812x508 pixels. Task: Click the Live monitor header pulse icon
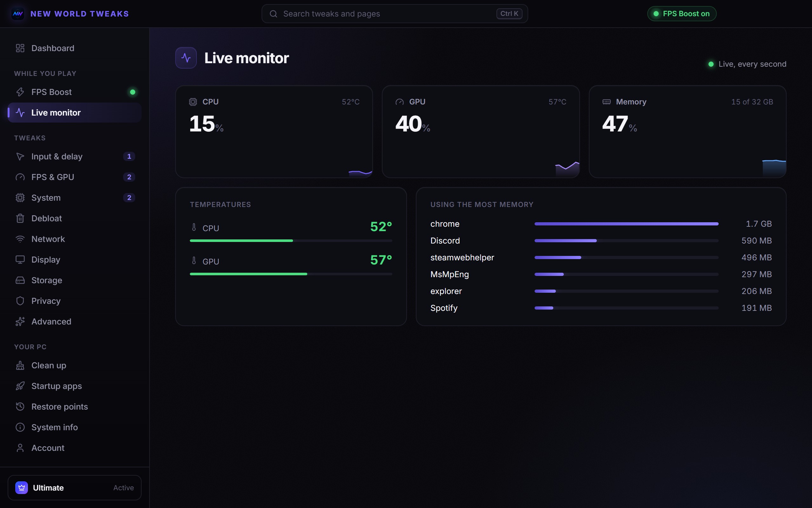click(186, 58)
